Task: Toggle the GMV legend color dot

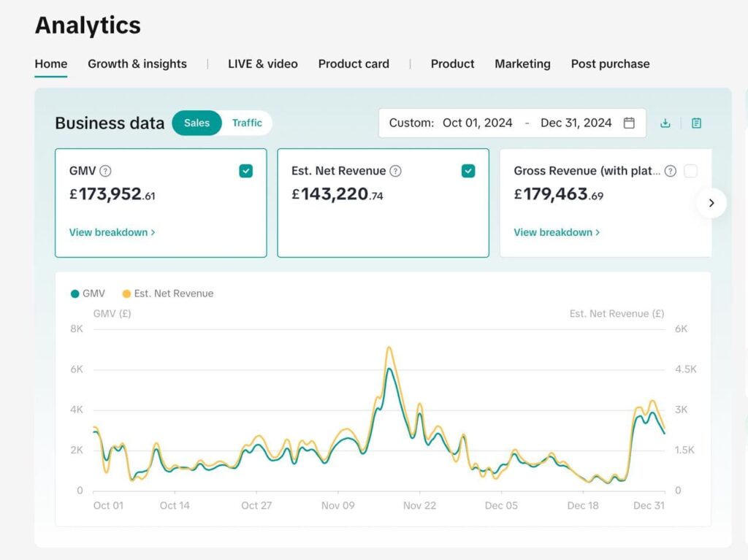Action: [75, 294]
